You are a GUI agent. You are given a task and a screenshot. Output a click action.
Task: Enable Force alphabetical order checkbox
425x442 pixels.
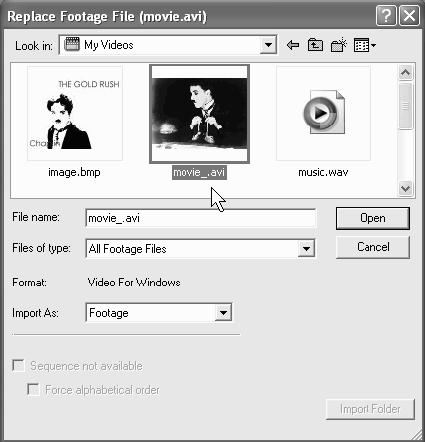tap(33, 389)
